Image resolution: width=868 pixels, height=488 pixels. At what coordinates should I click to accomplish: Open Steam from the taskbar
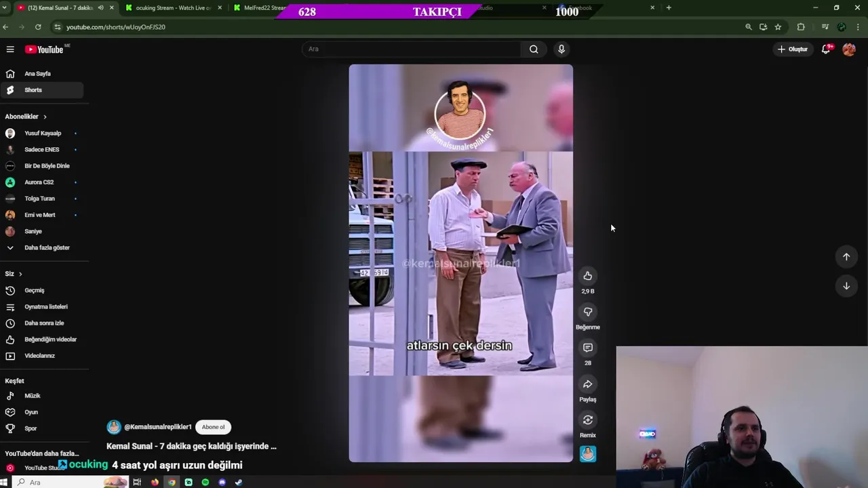(238, 483)
